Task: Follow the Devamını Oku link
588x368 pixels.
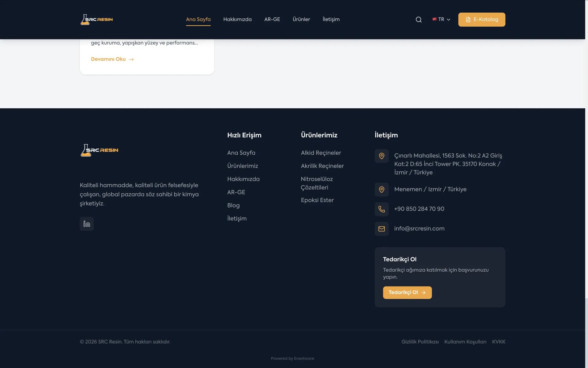Action: coord(112,59)
